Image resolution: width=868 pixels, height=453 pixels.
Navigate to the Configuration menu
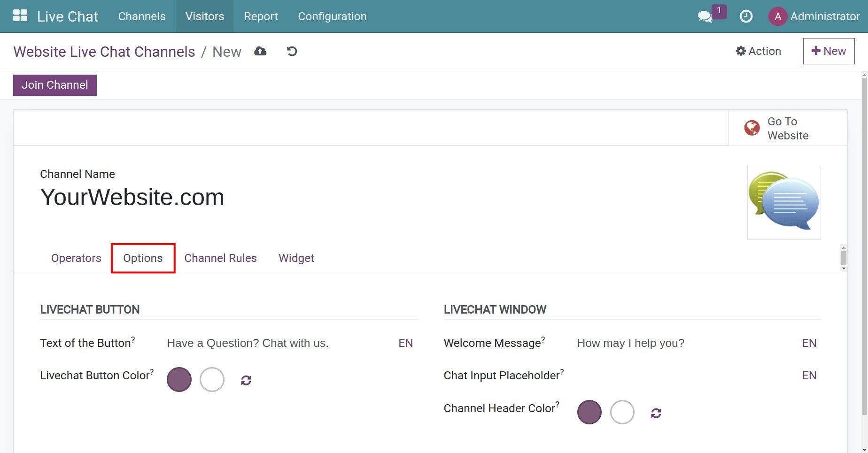point(332,16)
